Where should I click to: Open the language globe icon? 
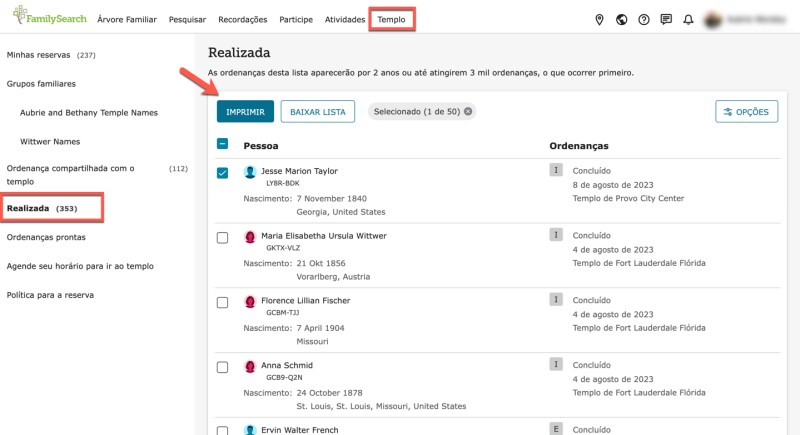[x=621, y=19]
